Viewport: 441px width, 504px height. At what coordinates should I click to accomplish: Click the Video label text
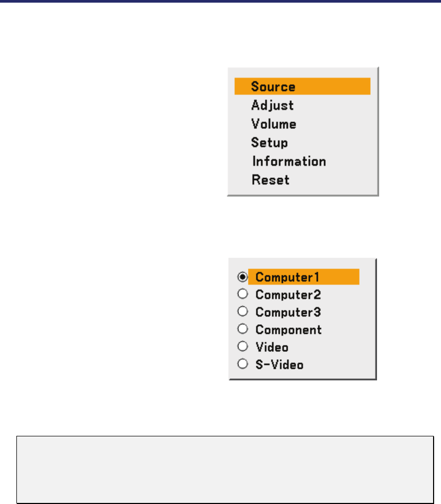(x=272, y=347)
